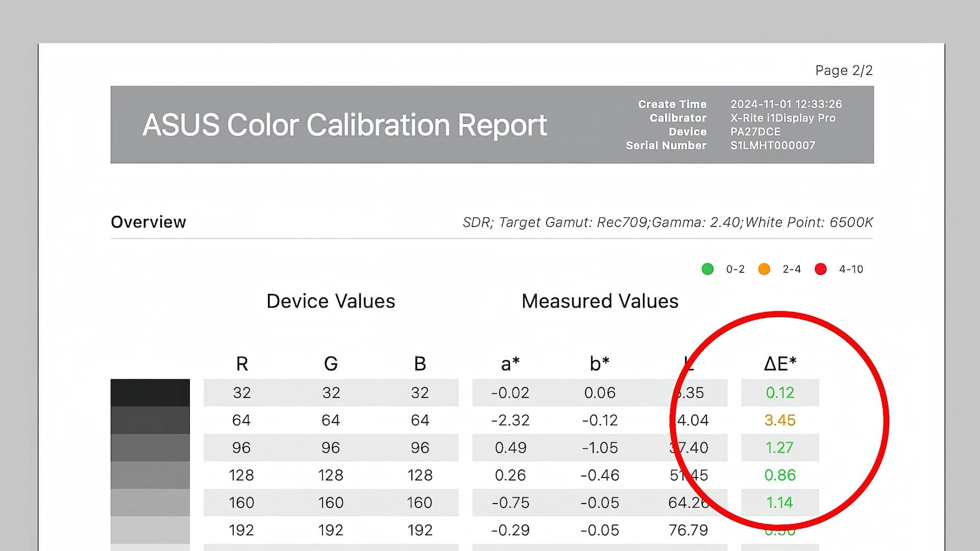Click the b* column header

pos(599,364)
